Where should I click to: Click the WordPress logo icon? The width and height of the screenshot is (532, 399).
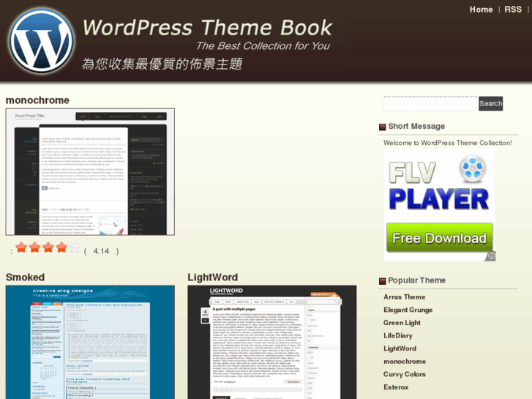pos(41,41)
